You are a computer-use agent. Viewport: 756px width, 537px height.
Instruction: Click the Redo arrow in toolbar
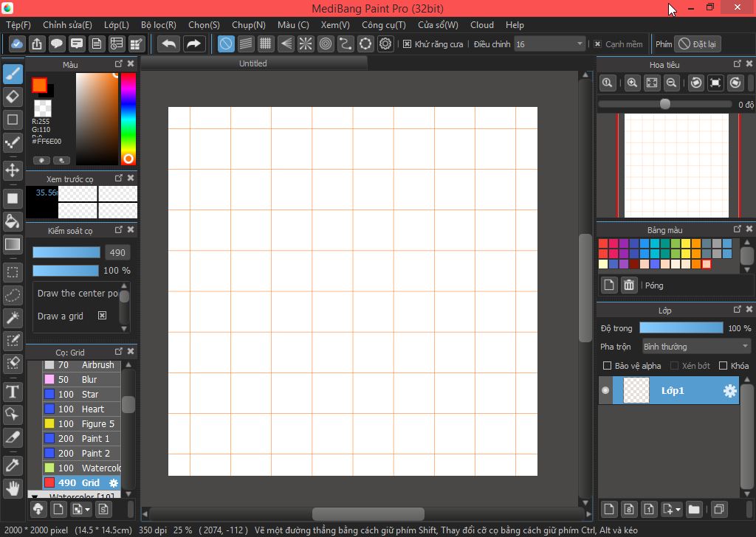click(193, 44)
